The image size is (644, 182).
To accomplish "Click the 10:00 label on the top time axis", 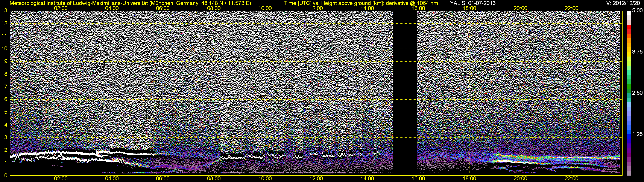I will click(265, 8).
